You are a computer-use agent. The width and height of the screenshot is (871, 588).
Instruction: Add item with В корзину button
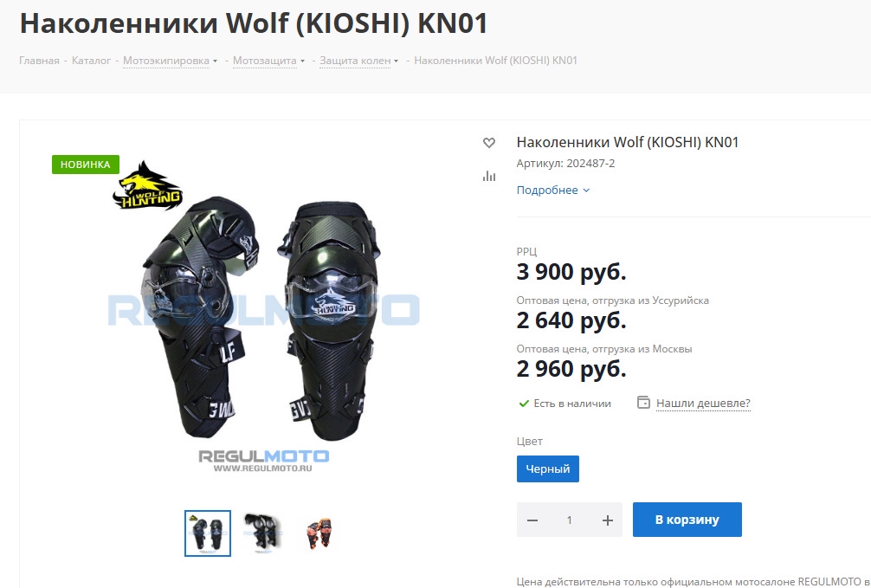pos(687,520)
